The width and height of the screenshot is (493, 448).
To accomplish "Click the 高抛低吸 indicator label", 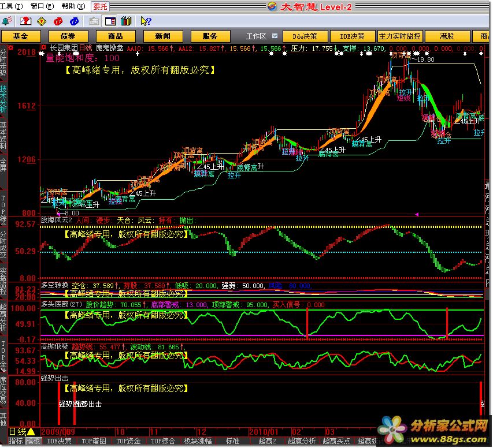I will (55, 347).
